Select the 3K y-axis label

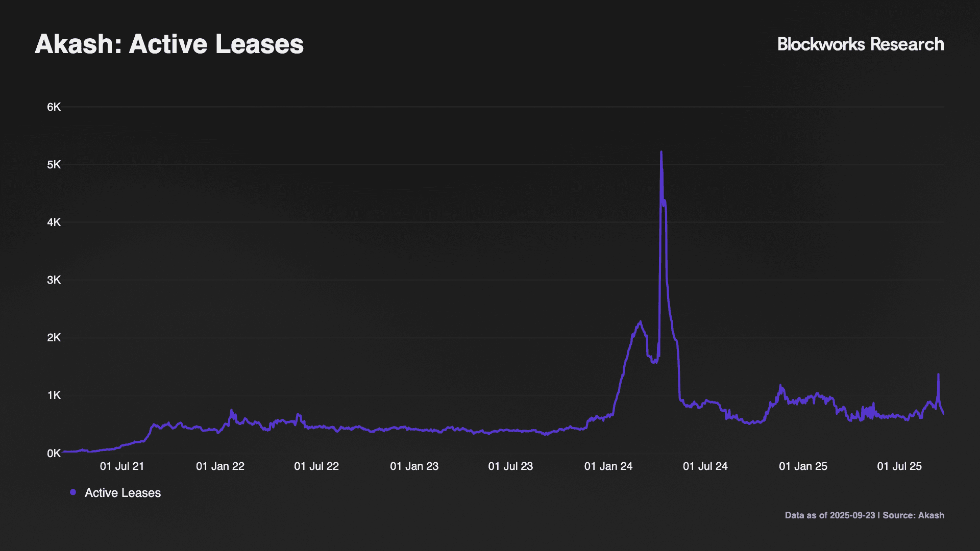pyautogui.click(x=54, y=280)
